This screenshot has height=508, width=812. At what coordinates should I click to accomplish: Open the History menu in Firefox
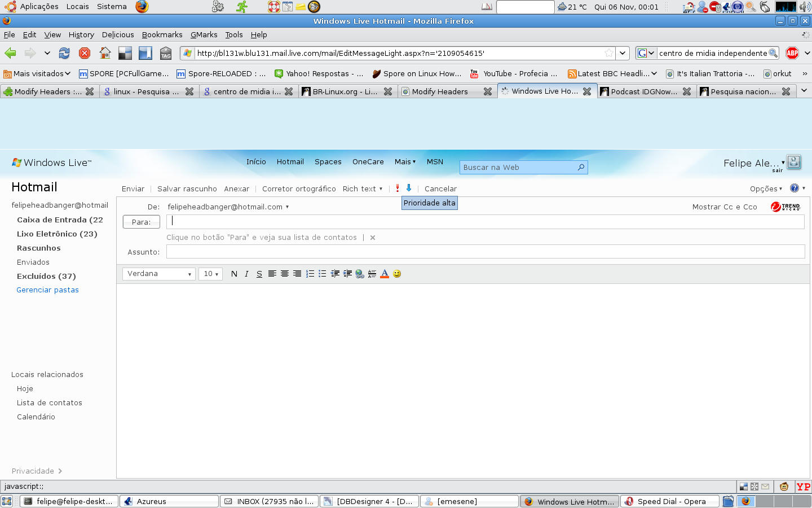pos(81,34)
